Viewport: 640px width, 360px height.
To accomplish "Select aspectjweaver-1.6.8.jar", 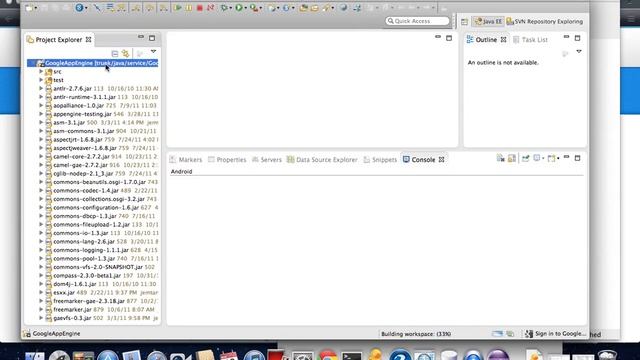I will 85,148.
